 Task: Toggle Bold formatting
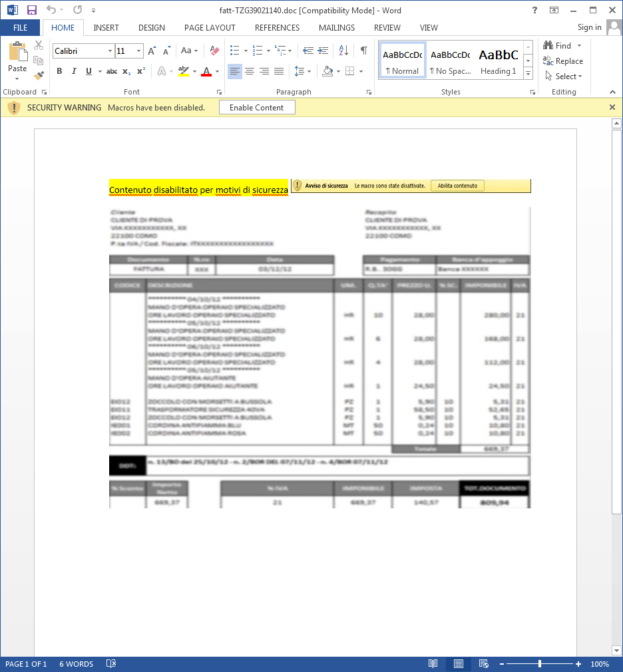pos(60,71)
